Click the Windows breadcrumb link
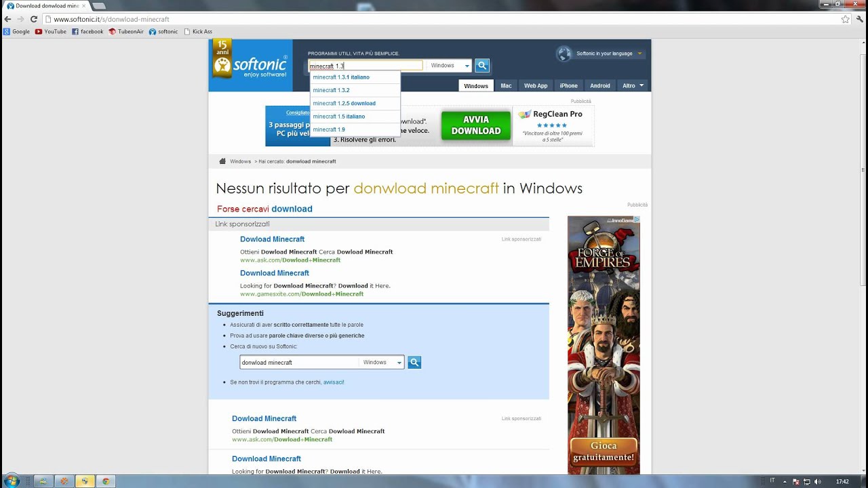868x488 pixels. tap(240, 161)
